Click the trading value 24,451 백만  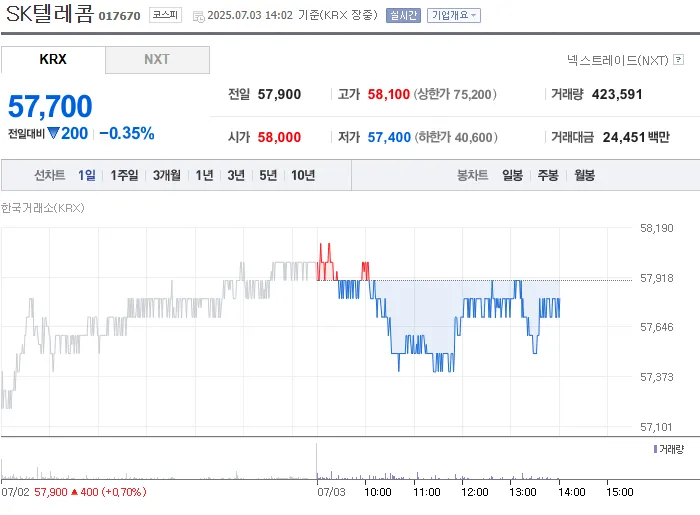point(636,137)
